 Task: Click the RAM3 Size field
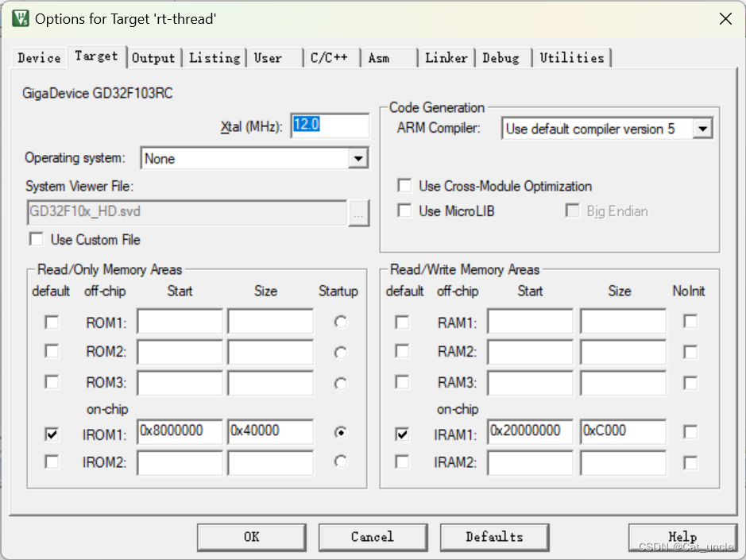[x=623, y=383]
